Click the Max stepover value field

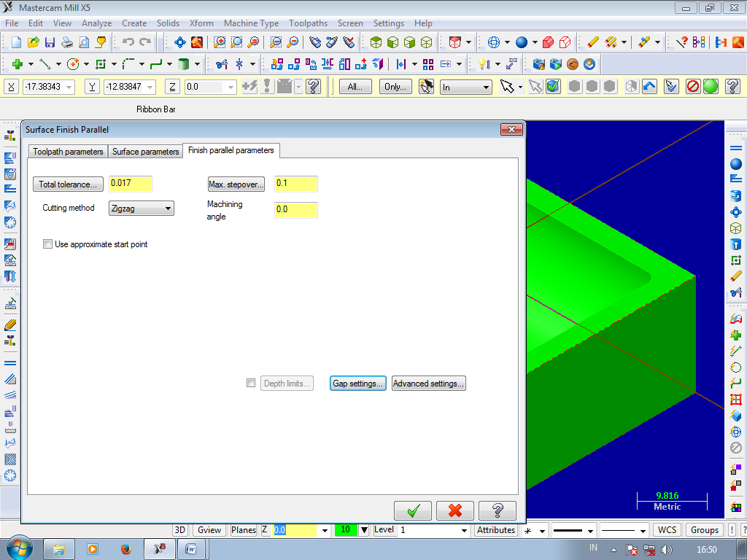296,183
